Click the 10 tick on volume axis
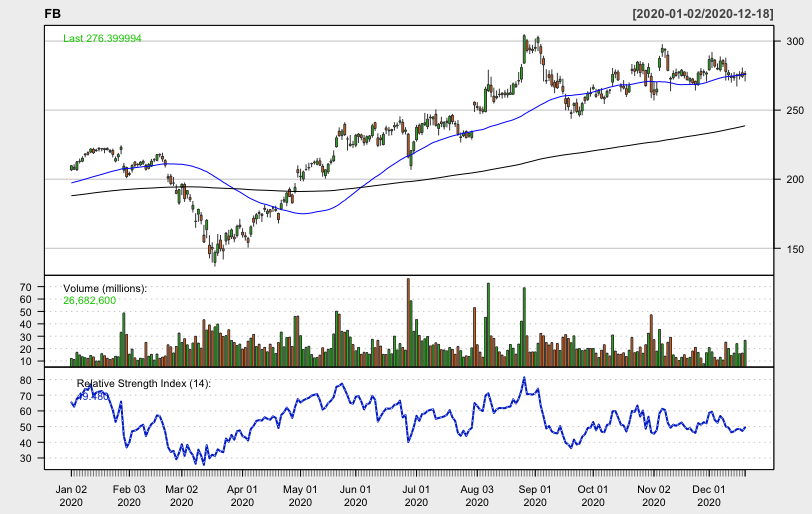 pyautogui.click(x=27, y=361)
